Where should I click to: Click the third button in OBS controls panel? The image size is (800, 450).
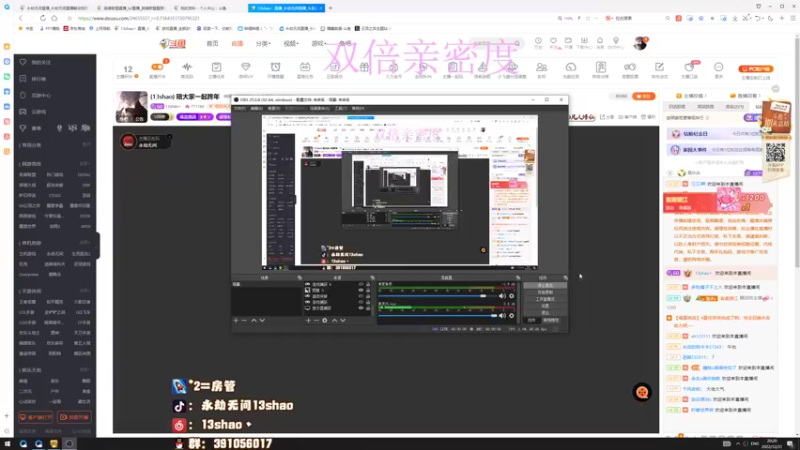(x=545, y=299)
